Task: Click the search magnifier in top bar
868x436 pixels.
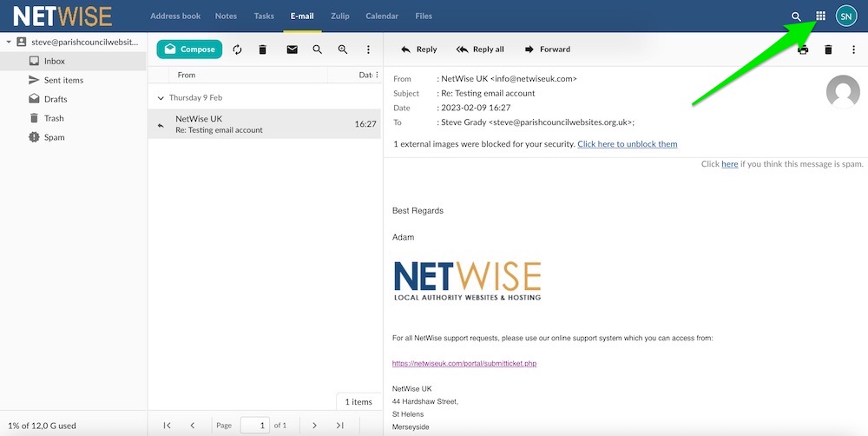Action: [796, 17]
